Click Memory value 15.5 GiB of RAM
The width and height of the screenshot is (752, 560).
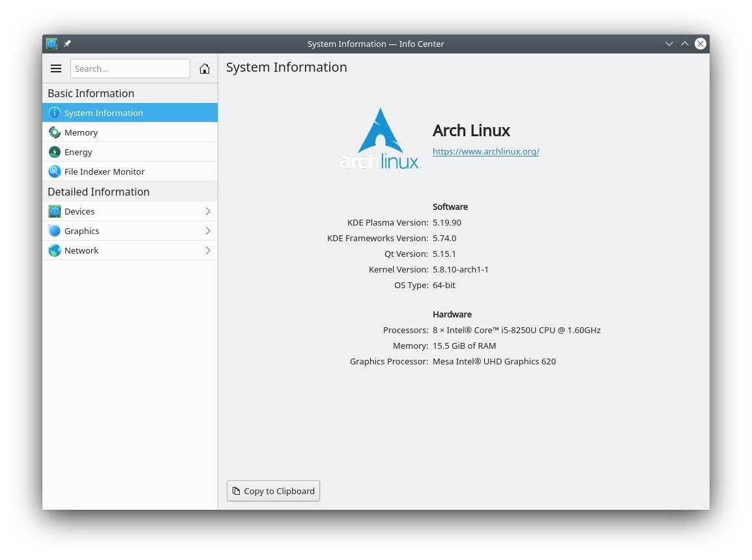[x=464, y=346]
